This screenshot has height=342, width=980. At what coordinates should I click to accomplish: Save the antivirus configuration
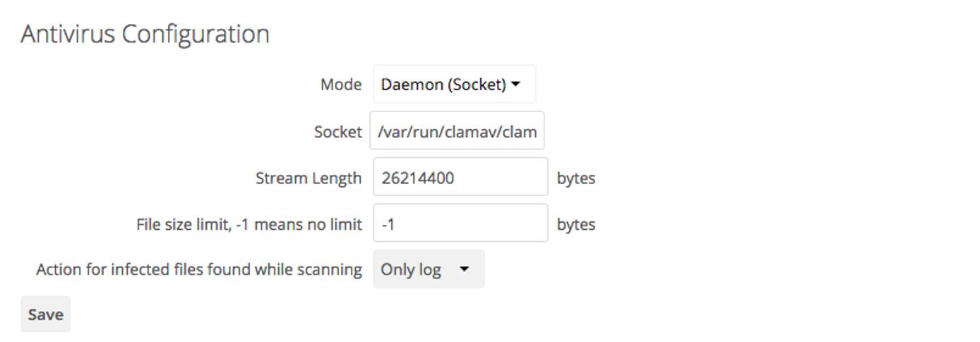pyautogui.click(x=45, y=314)
